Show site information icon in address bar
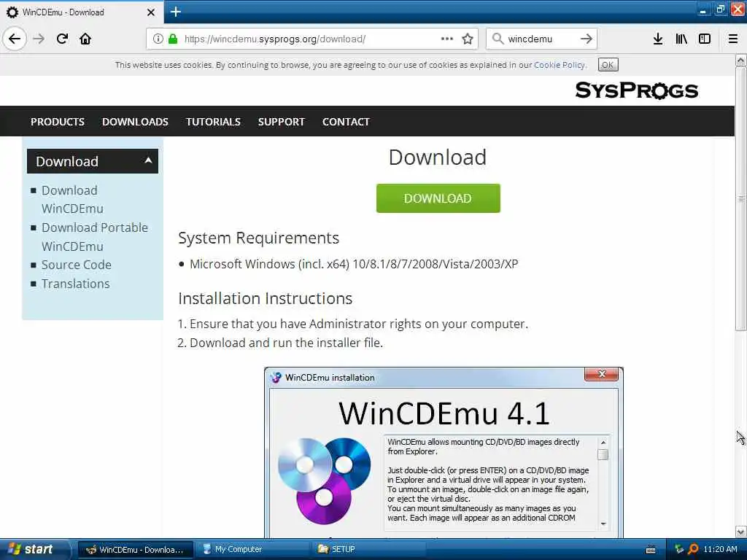This screenshot has height=560, width=747. tap(158, 39)
